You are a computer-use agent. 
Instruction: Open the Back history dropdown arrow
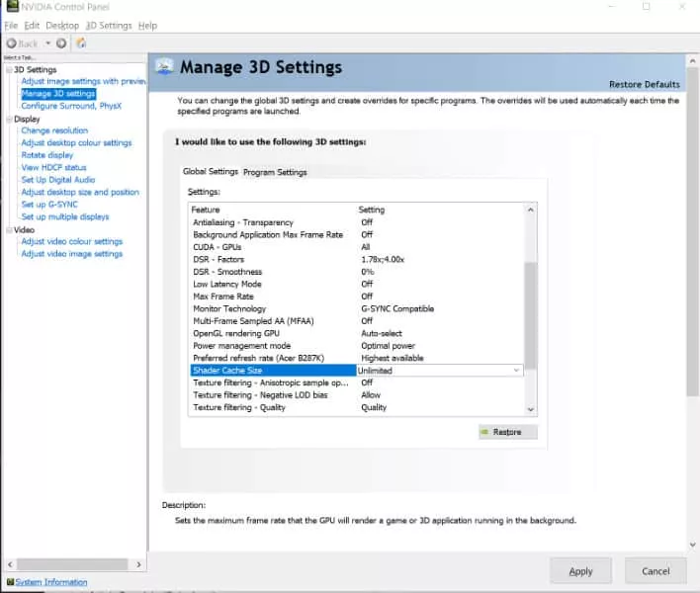tap(47, 43)
